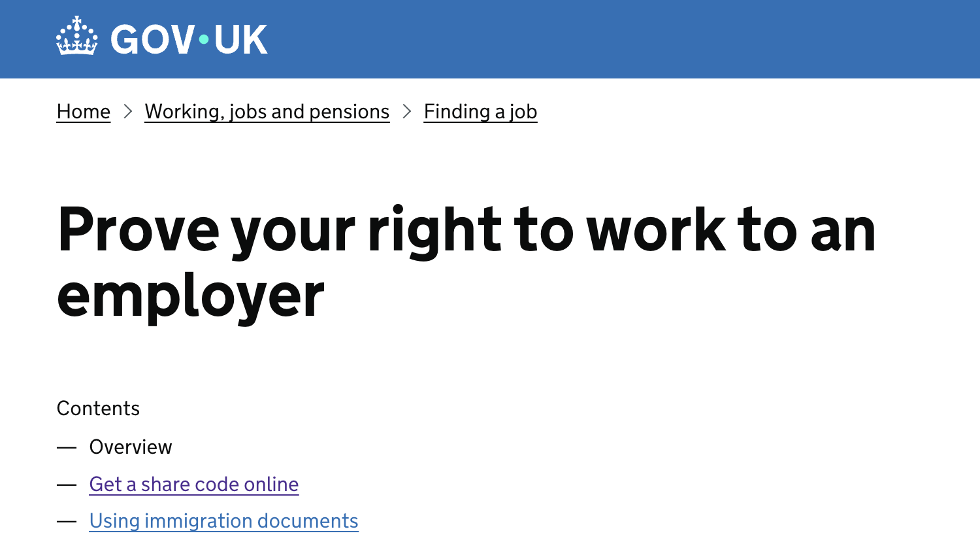Viewport: 980px width, 544px height.
Task: Open Working, jobs and pensions breadcrumb
Action: 267,112
